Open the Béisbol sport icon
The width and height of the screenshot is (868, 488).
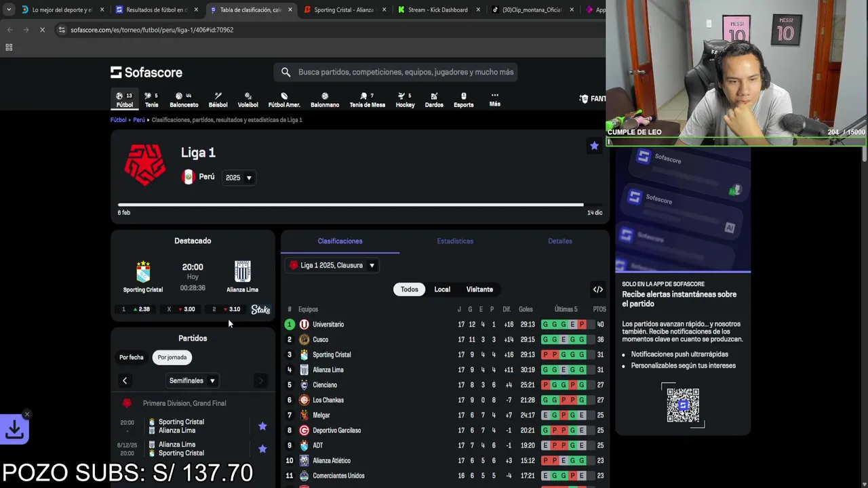click(218, 100)
